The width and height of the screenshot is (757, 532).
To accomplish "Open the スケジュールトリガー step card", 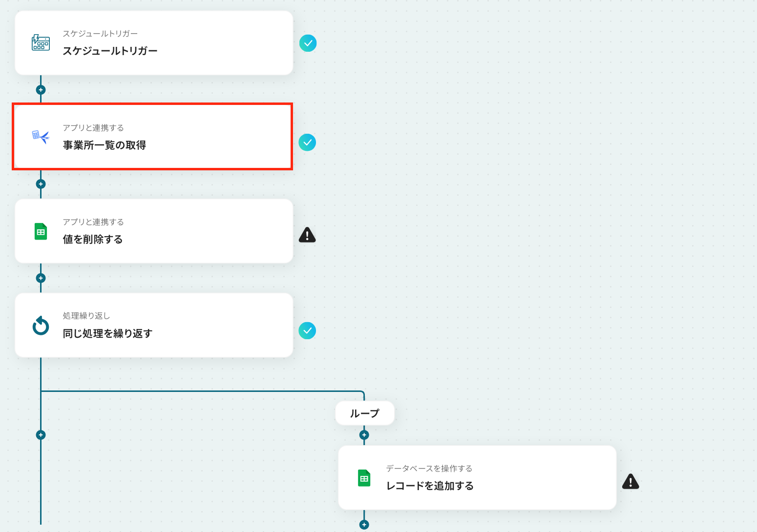I will (x=154, y=43).
